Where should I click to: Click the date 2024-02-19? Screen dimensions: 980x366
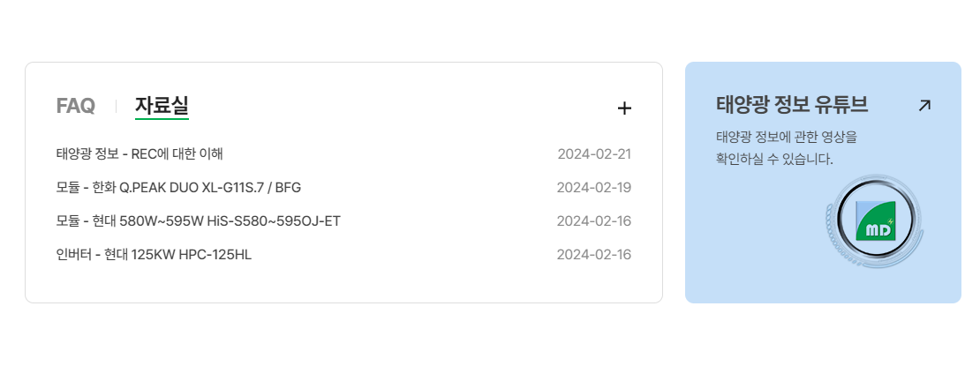(x=594, y=187)
